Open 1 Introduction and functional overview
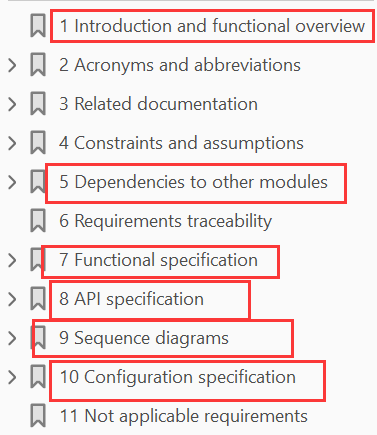This screenshot has width=377, height=435. pyautogui.click(x=212, y=26)
